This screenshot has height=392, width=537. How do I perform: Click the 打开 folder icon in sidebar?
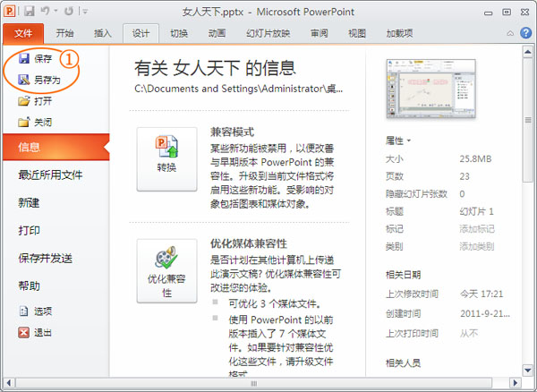point(24,101)
